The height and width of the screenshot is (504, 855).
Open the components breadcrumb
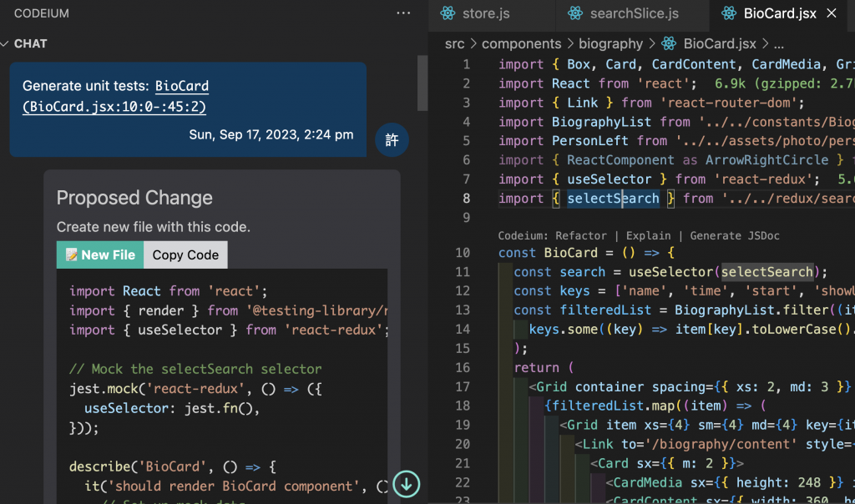(521, 43)
